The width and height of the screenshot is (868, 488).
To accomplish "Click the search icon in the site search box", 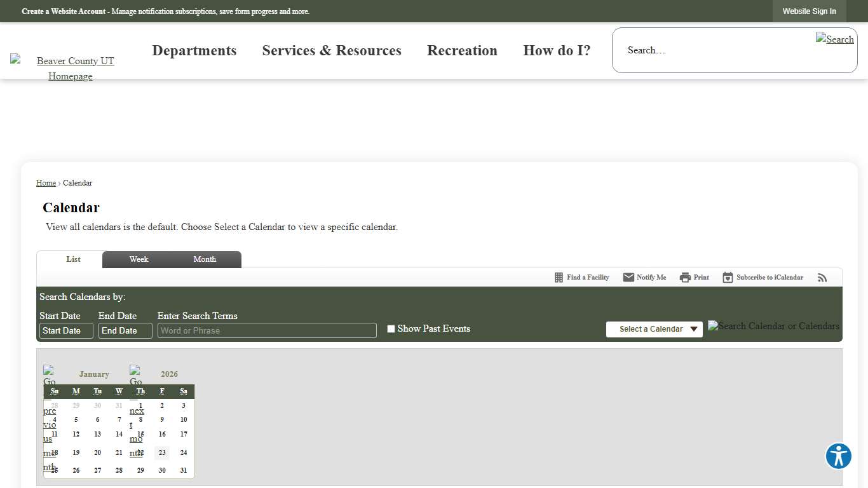I will 834,39.
